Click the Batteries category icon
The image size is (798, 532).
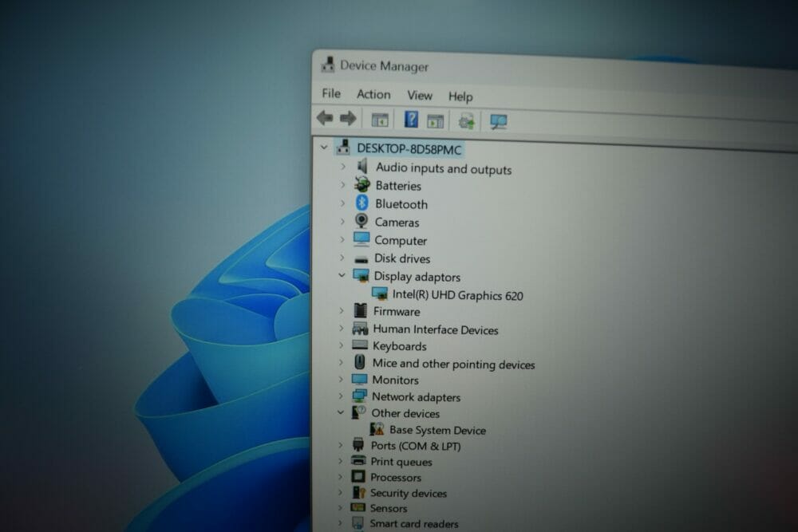click(361, 184)
